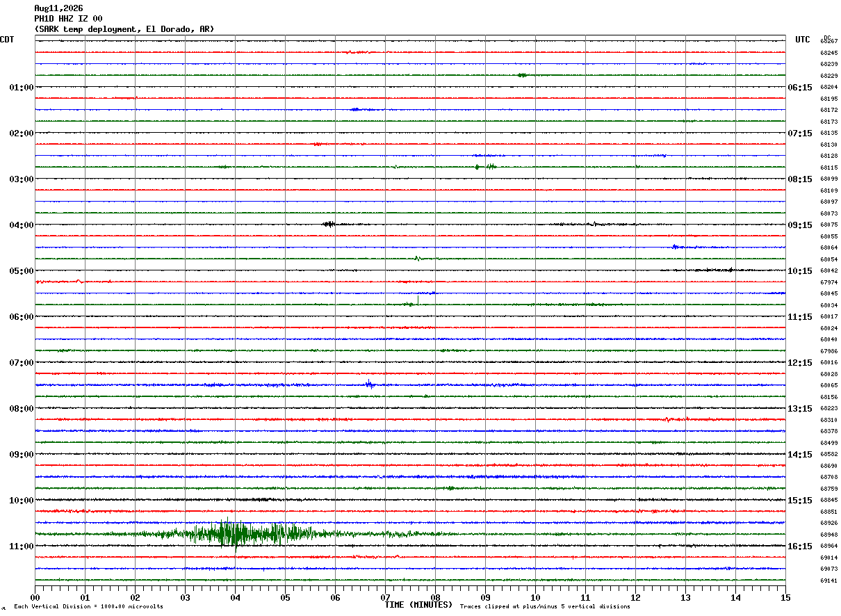This screenshot has width=841, height=616.
Task: Click minute tick "08" on the bottom axis
Action: tap(435, 597)
